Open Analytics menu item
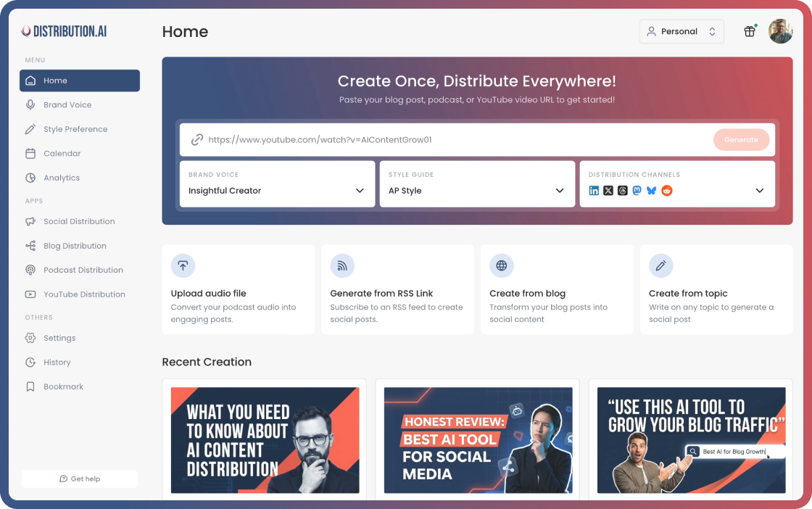 click(80, 178)
